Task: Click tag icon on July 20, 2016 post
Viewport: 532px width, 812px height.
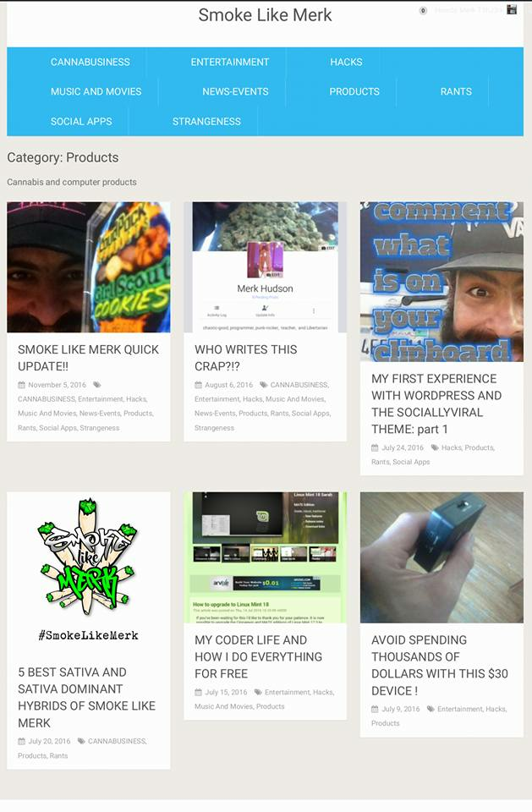Action: click(81, 741)
